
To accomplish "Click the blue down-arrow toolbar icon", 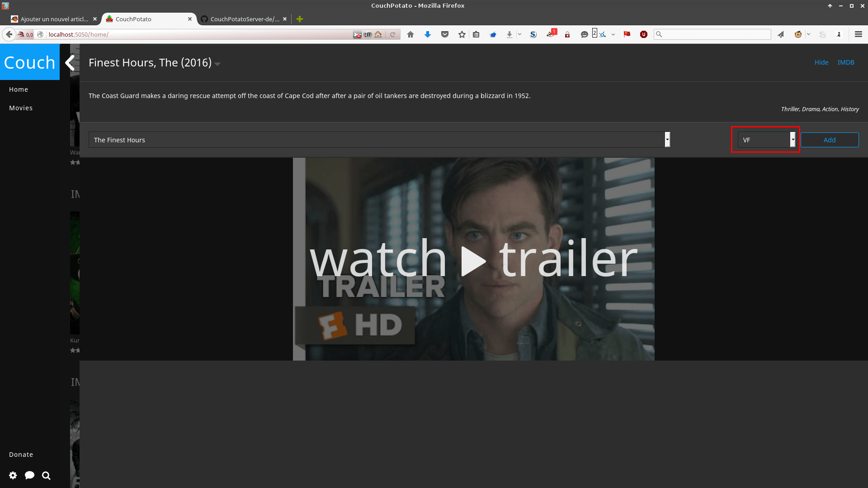I will 428,34.
